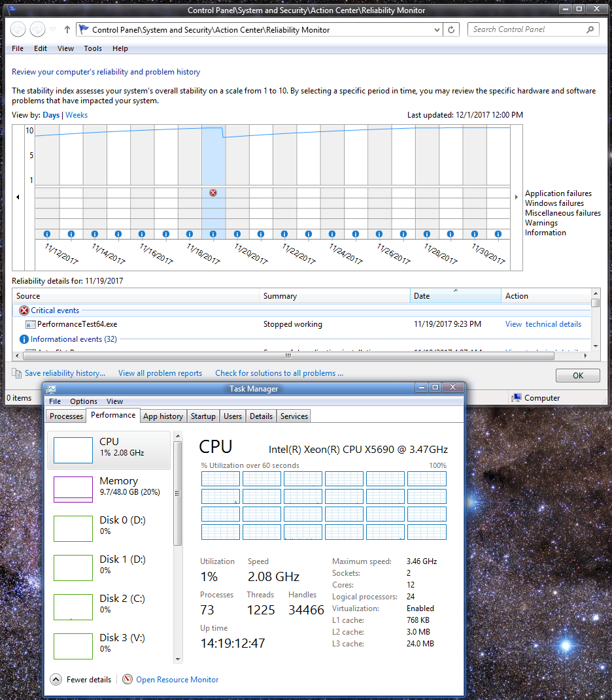612x700 pixels.
Task: Click the Resource Monitor icon in Task Manager
Action: pyautogui.click(x=127, y=680)
